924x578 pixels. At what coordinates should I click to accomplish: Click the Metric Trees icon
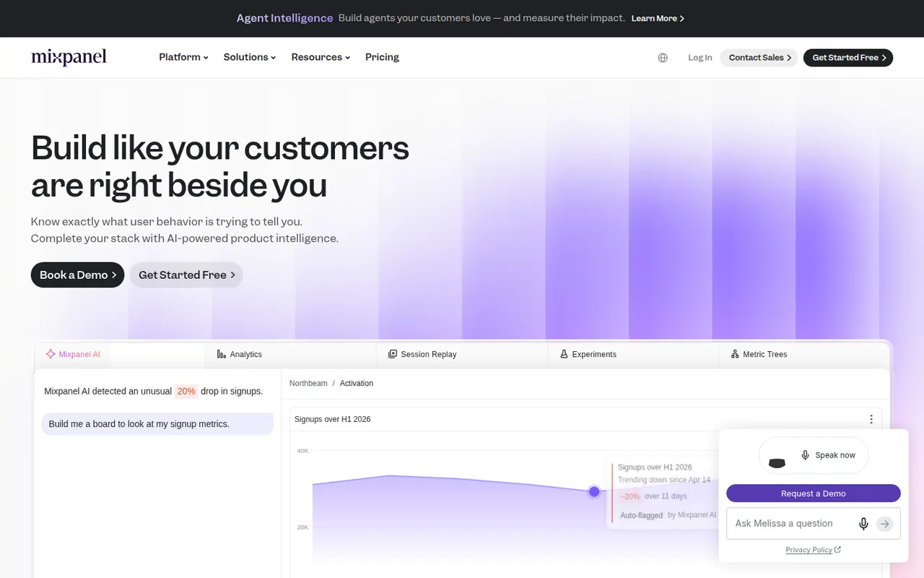click(735, 354)
